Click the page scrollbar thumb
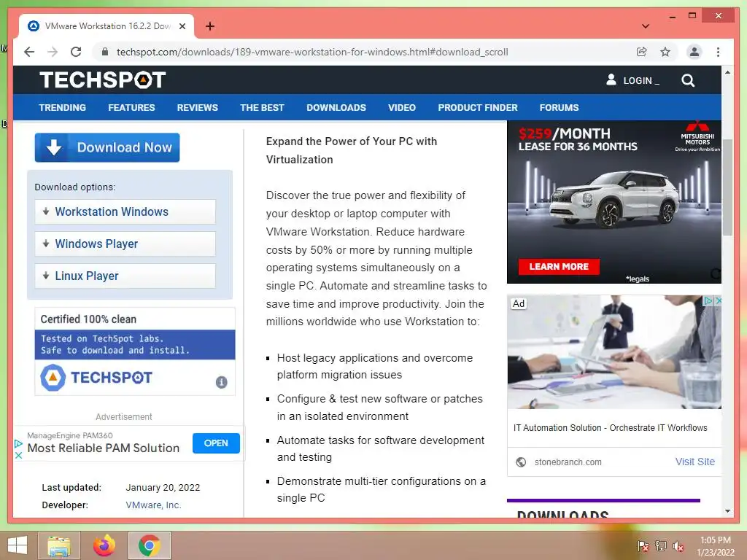The image size is (747, 560). click(x=727, y=187)
